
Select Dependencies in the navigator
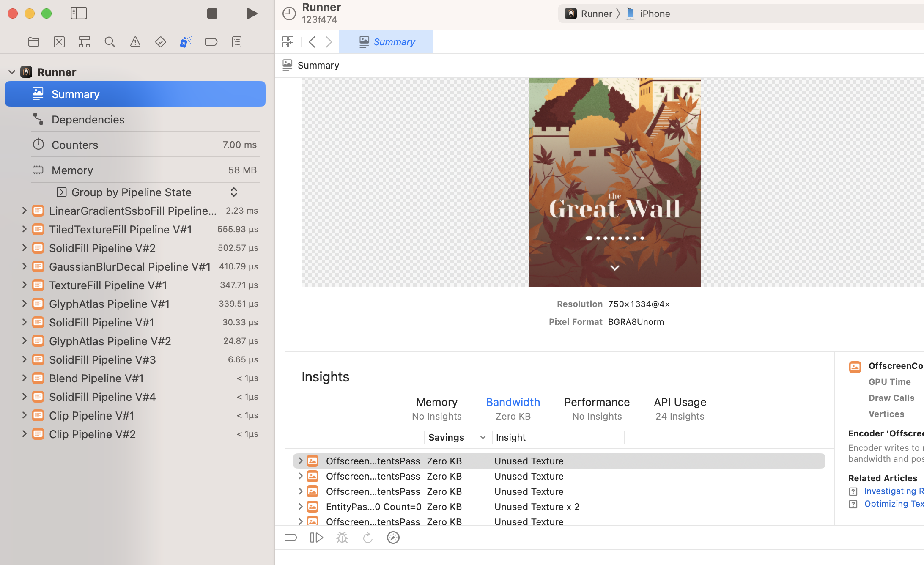point(88,120)
